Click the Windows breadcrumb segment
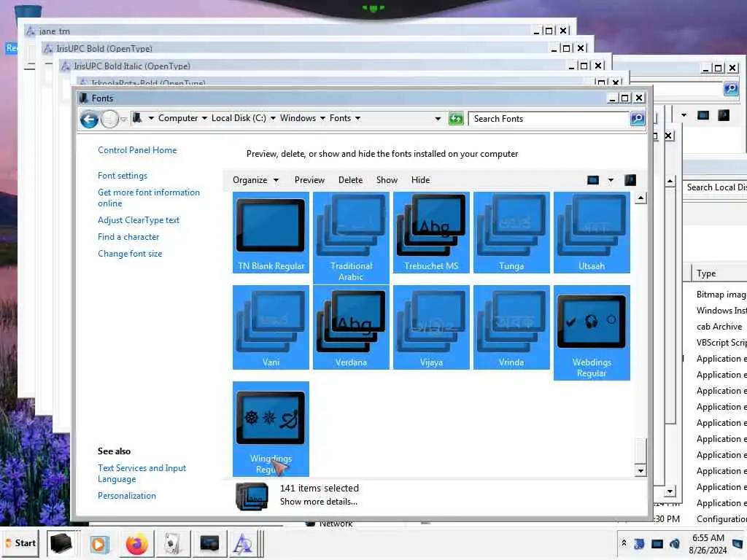The width and height of the screenshot is (747, 560). (x=298, y=118)
